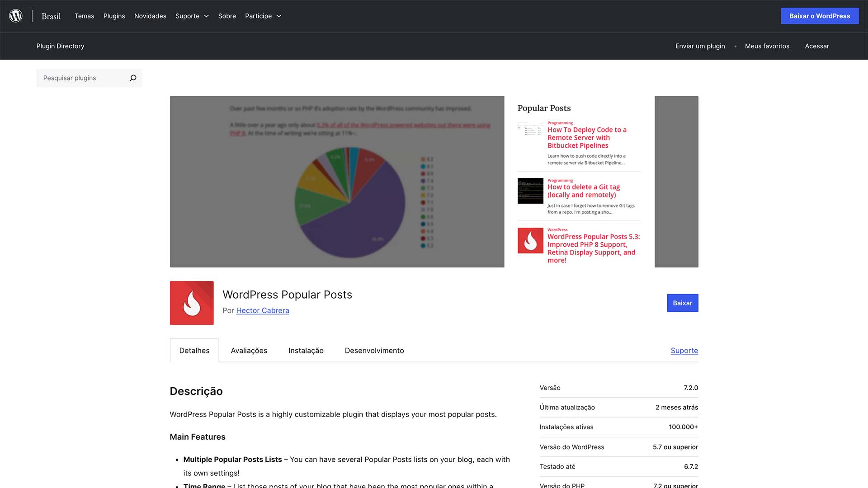
Task: Click the WordPress Popular Posts plugin title
Action: coord(287,295)
